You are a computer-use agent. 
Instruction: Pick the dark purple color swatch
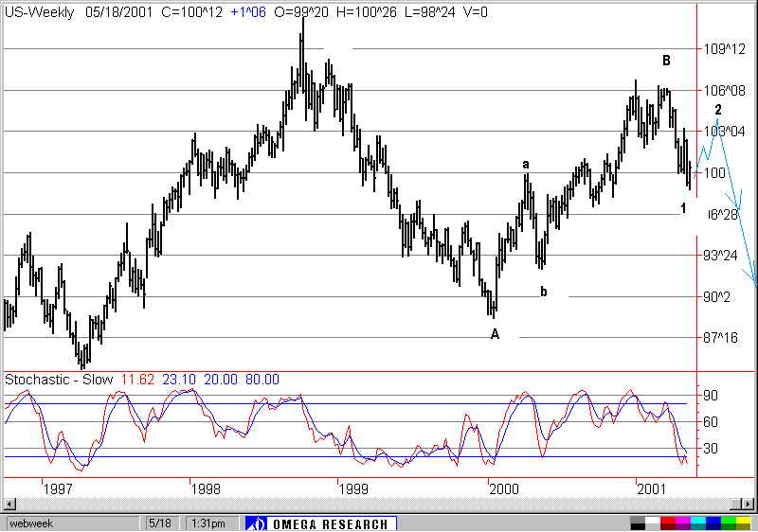(x=683, y=526)
